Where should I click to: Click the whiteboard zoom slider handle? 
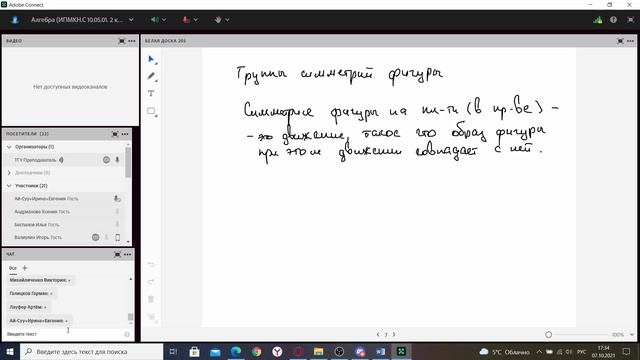coord(549,335)
